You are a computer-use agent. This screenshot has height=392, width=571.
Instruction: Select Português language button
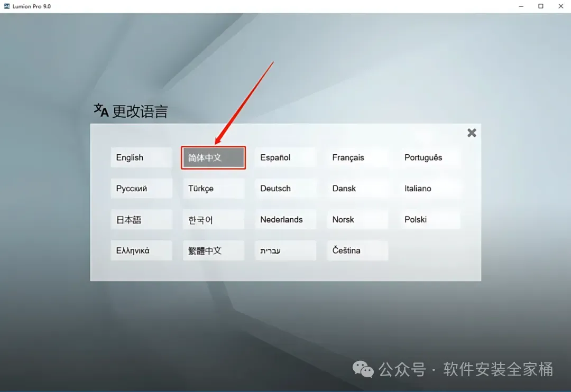click(430, 157)
